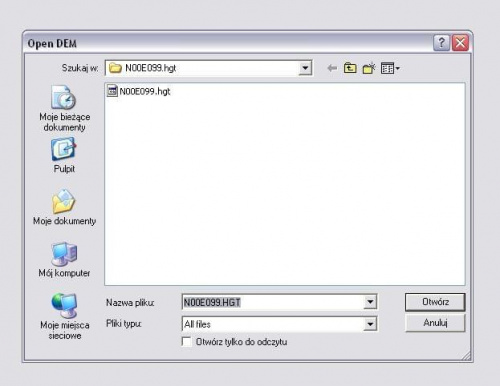Click the Otwórz button
The height and width of the screenshot is (386, 500).
point(435,302)
